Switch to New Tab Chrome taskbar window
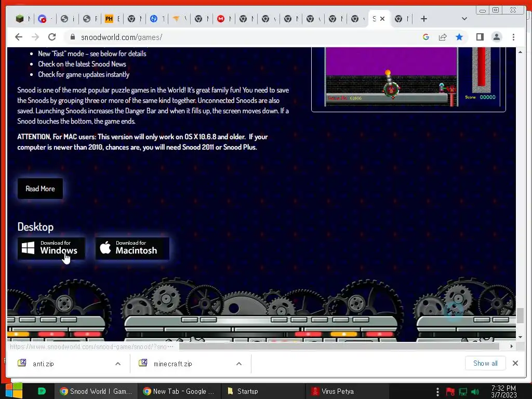Screen dimensions: 532x399 tap(179, 391)
